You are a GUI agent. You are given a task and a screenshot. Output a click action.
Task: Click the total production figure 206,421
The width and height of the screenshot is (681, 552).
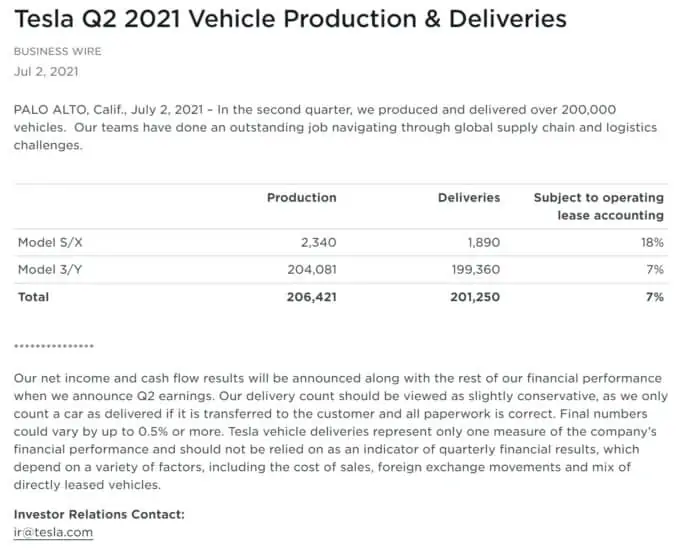pyautogui.click(x=311, y=297)
